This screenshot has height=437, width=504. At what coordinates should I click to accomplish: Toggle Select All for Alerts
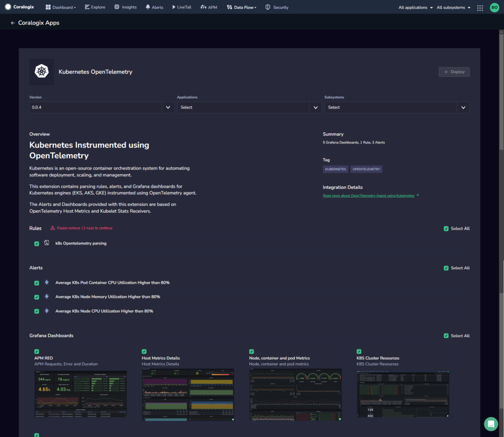pos(446,268)
